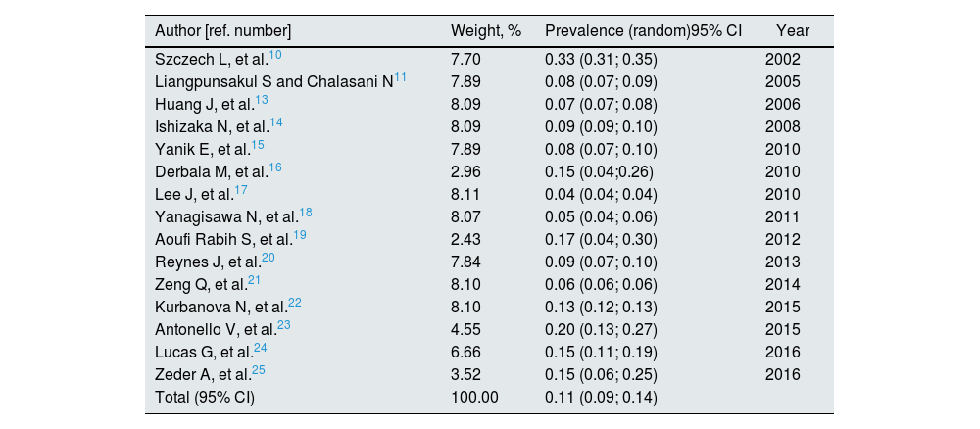Open reference 21 beside Zeng Q

(x=254, y=280)
